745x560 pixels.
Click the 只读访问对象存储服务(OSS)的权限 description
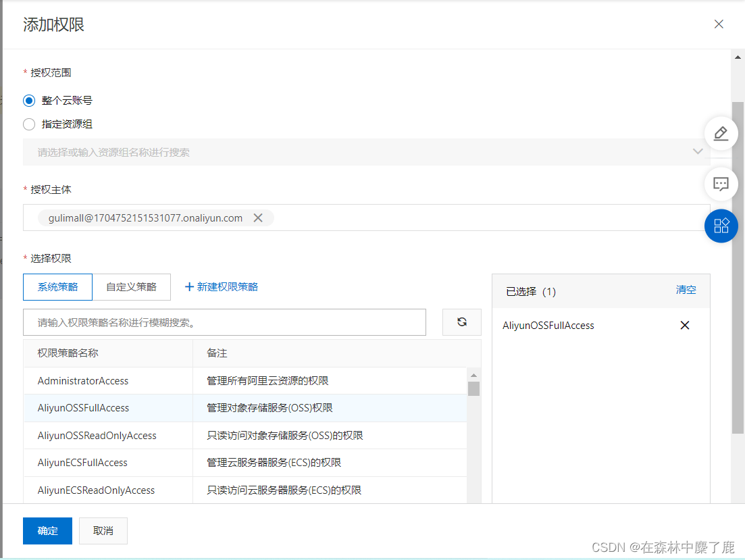pos(284,436)
